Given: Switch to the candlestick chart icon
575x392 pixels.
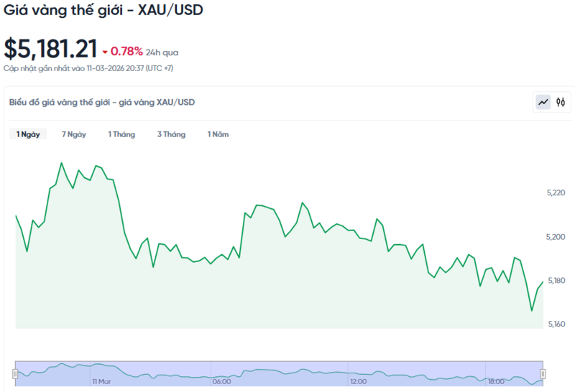Looking at the screenshot, I should click(561, 103).
